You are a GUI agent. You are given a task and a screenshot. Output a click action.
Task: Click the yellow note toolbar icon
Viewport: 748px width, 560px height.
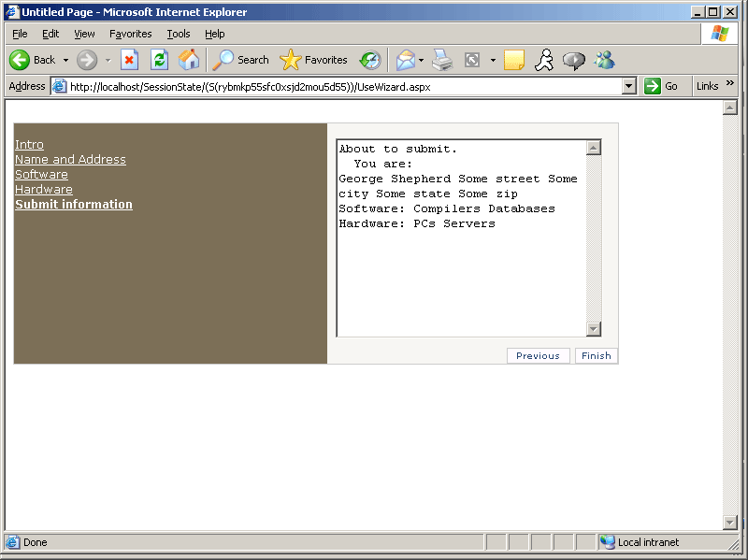[x=513, y=60]
